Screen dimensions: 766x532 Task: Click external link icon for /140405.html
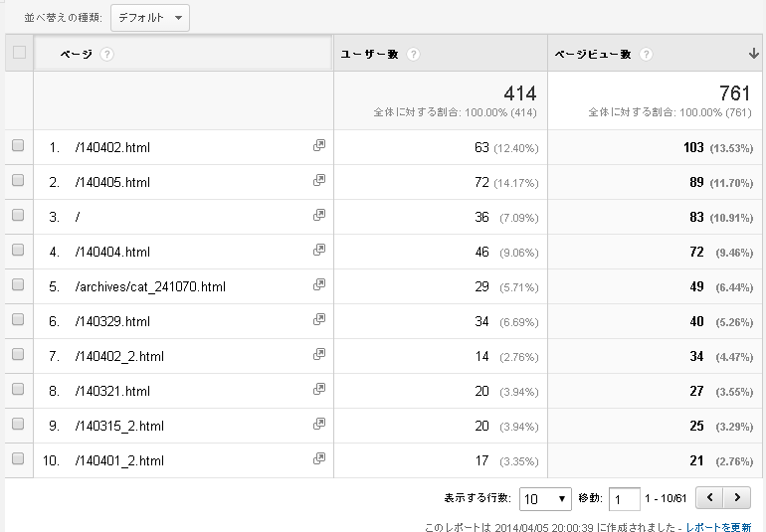(319, 181)
